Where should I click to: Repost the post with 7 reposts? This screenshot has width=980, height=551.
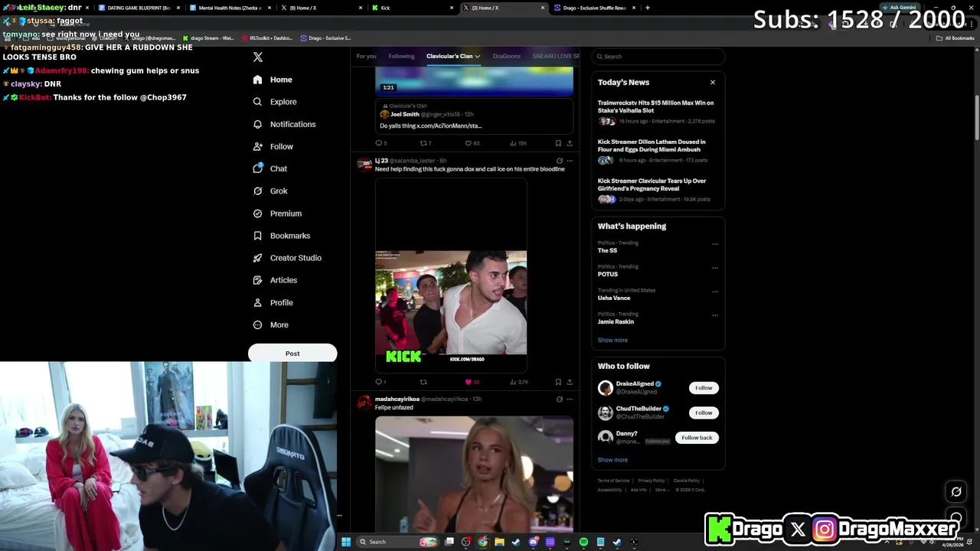tap(426, 143)
